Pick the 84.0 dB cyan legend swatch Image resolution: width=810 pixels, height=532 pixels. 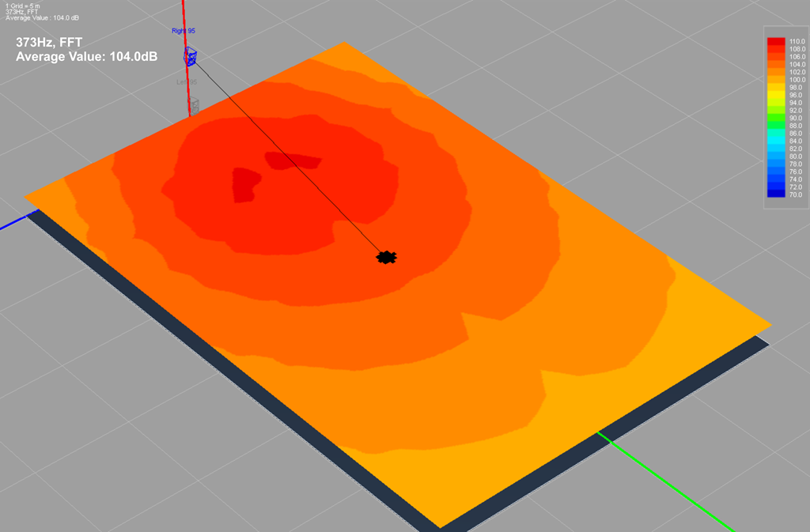point(776,141)
